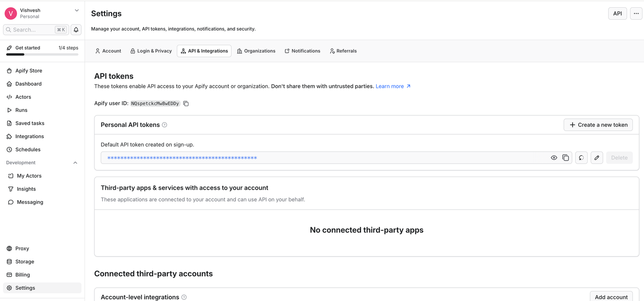Switch to Login & Privacy tab
The image size is (644, 301).
pos(151,51)
